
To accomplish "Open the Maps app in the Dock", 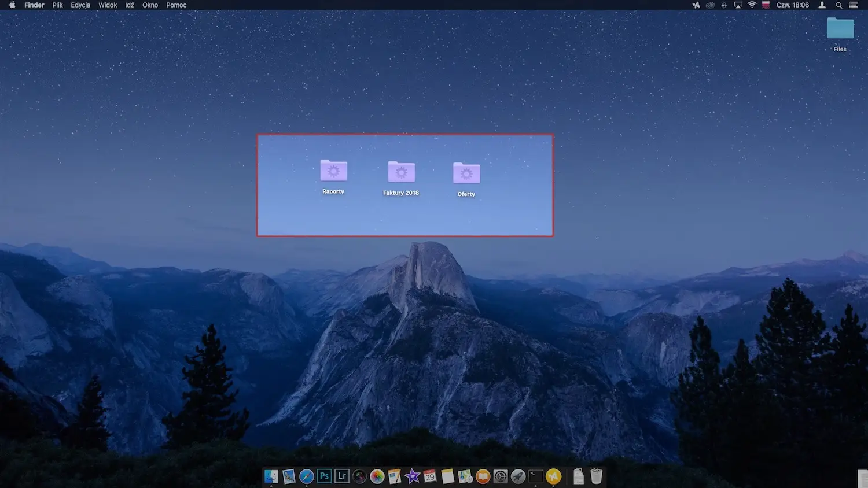I will point(465,476).
